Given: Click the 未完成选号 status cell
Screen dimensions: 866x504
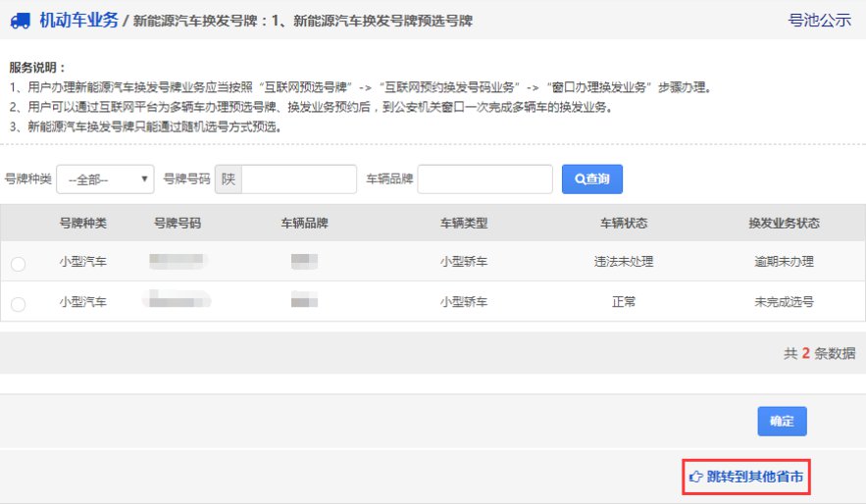Looking at the screenshot, I should click(x=784, y=302).
